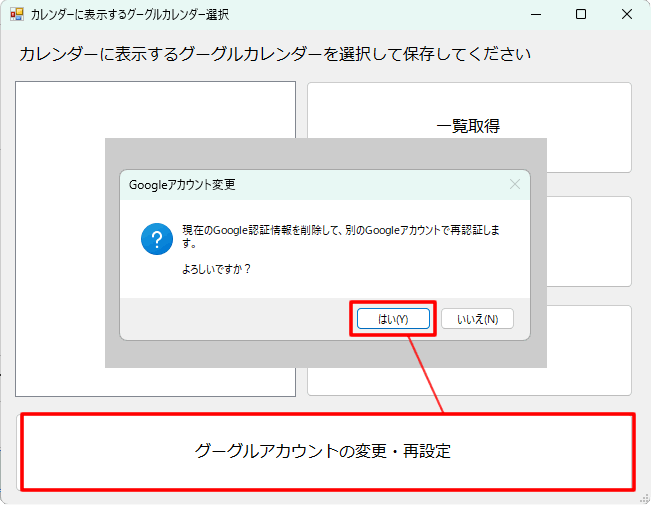The image size is (651, 505).
Task: Minimize the calendar selection window
Action: [x=533, y=15]
